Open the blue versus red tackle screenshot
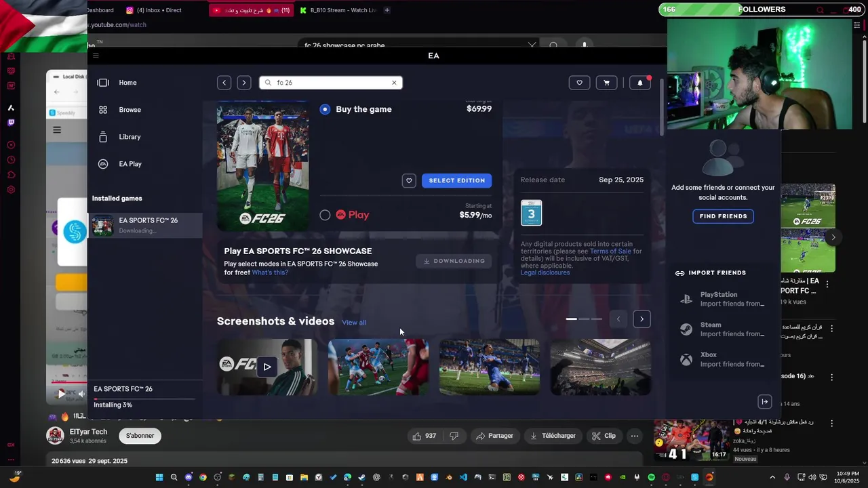868x488 pixels. click(378, 367)
